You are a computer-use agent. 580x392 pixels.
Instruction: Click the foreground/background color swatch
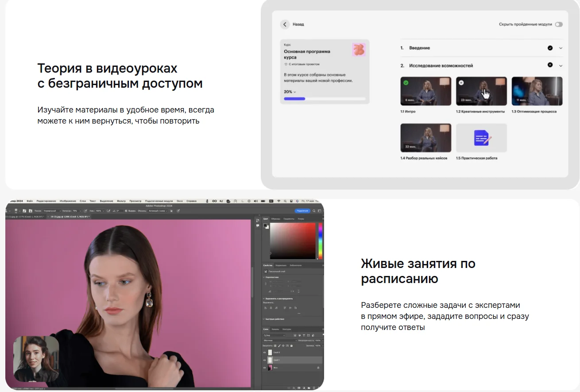click(265, 226)
